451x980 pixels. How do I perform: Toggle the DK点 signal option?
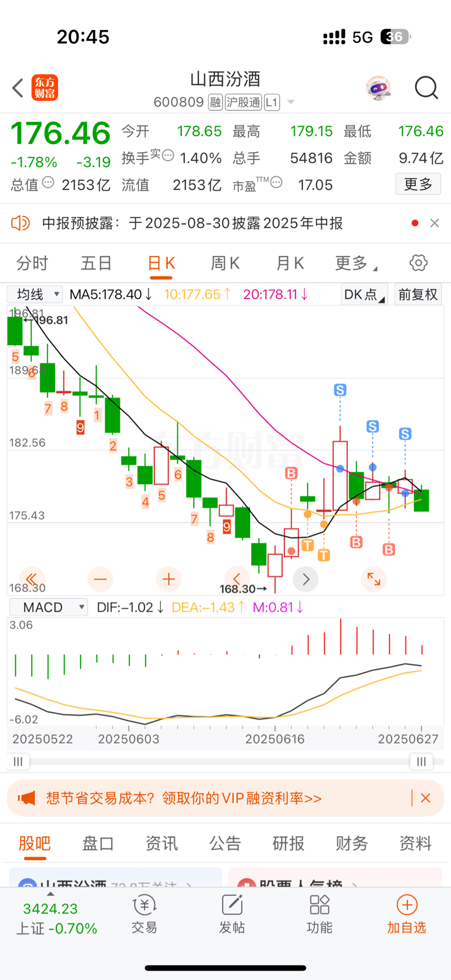(364, 294)
